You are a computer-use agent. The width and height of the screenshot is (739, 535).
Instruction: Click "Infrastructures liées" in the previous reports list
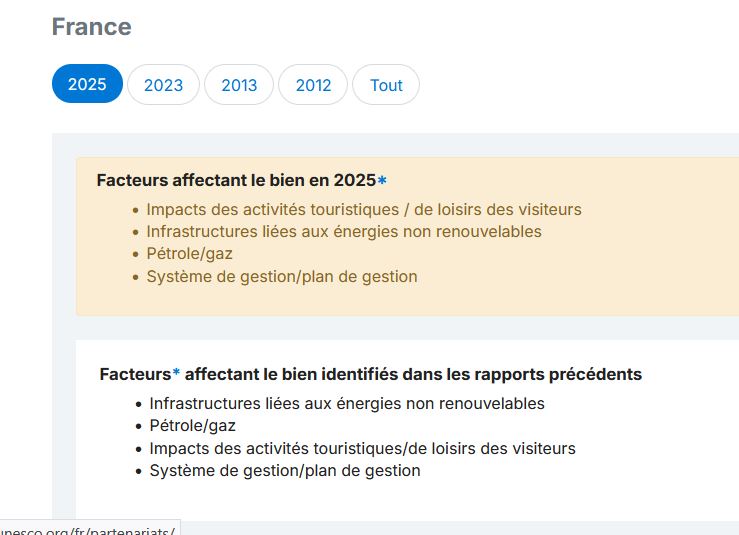click(346, 404)
